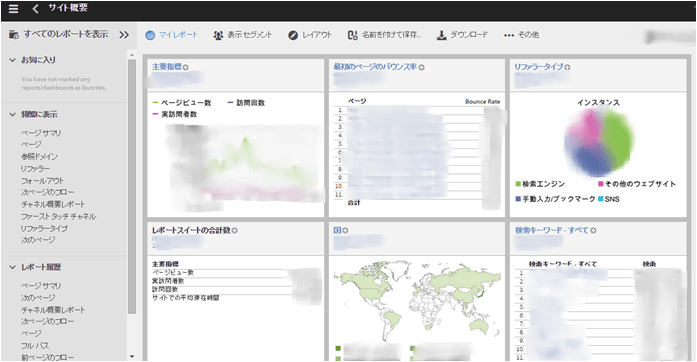This screenshot has width=697, height=362.
Task: Open フォールアウト report in sidebar
Action: (42, 181)
